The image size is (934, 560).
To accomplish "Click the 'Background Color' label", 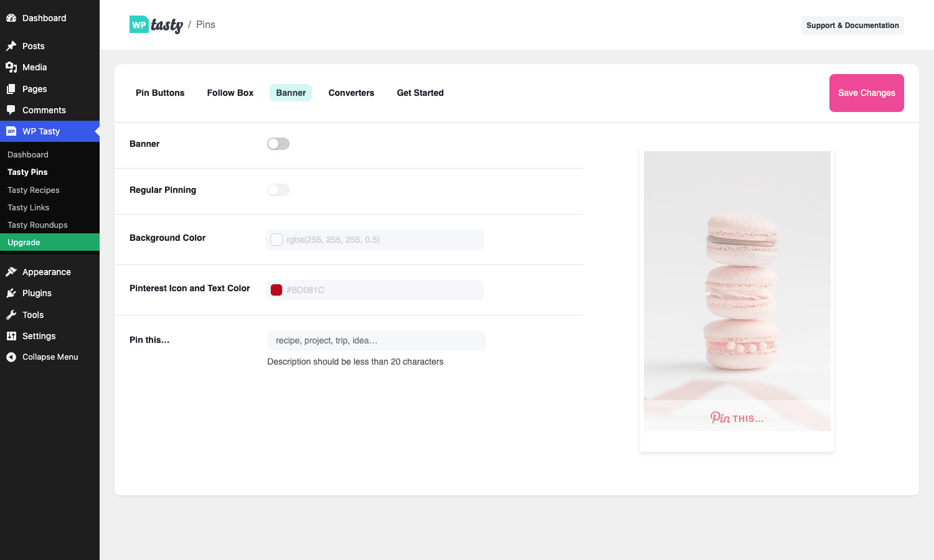I will coord(167,238).
